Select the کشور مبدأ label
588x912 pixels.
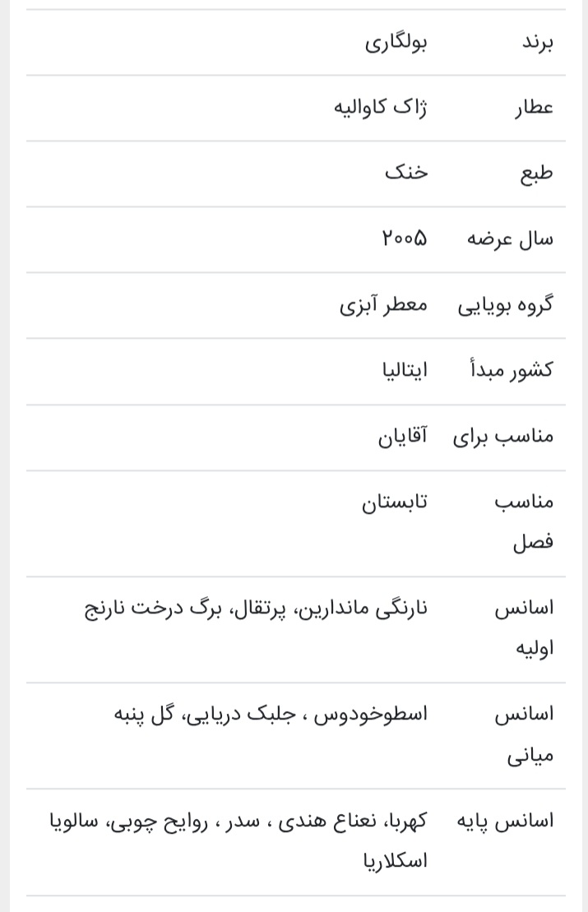(x=512, y=370)
